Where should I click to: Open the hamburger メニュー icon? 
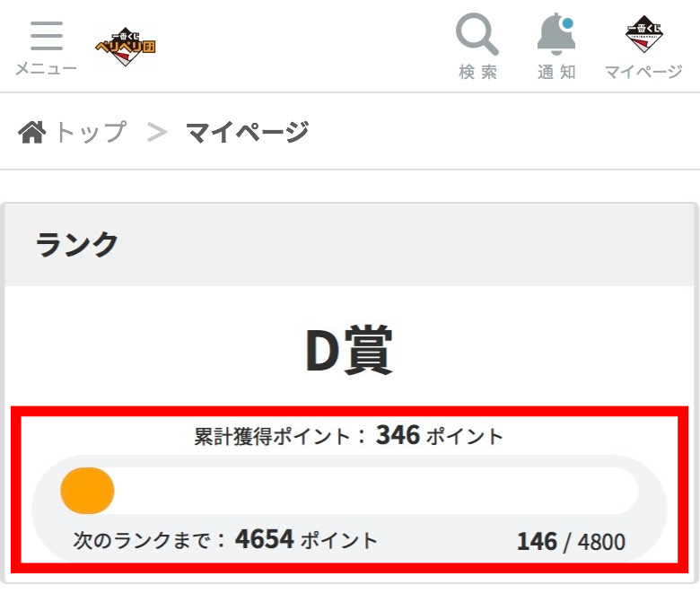click(x=47, y=36)
